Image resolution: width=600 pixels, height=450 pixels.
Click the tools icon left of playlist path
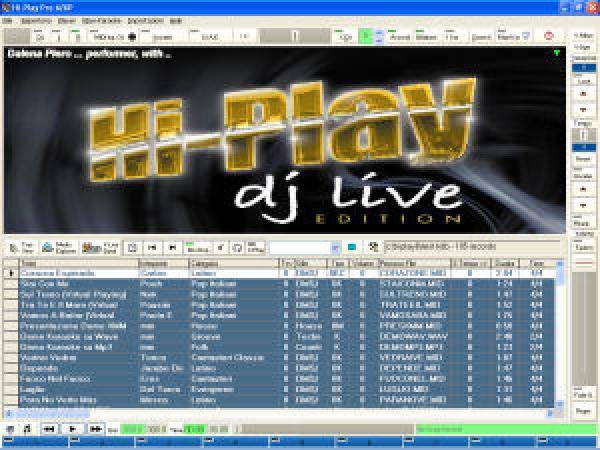(x=373, y=247)
